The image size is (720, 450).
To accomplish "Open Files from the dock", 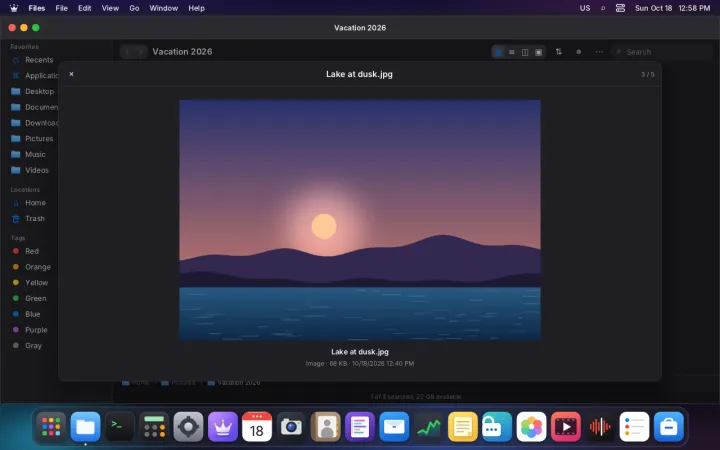I will (85, 427).
